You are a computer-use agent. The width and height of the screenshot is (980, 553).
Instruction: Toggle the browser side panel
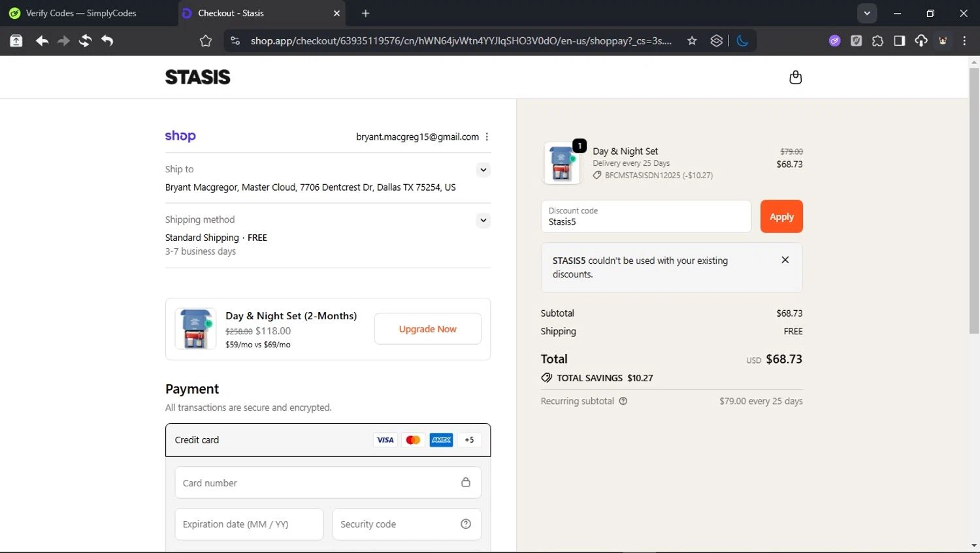[899, 40]
